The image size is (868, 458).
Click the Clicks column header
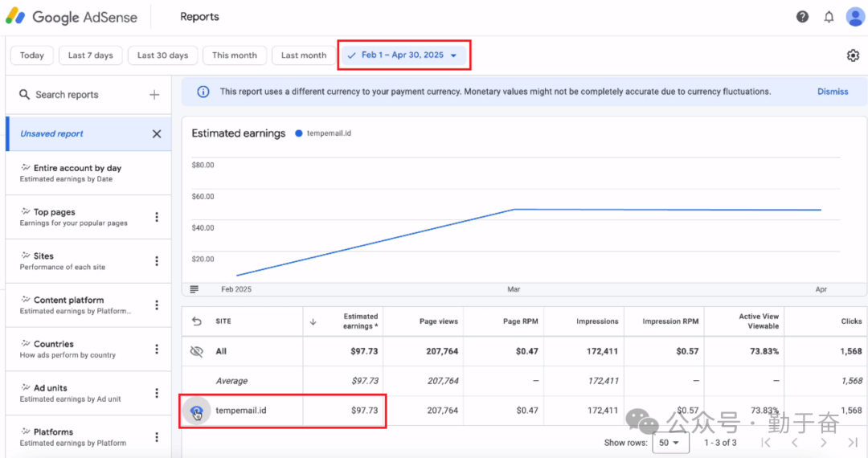coord(851,321)
